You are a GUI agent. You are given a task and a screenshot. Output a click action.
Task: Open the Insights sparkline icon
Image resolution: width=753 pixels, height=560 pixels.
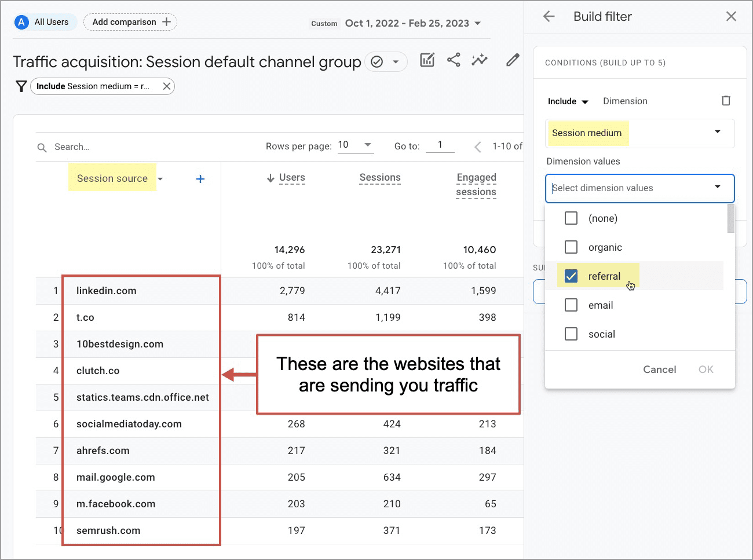point(480,60)
